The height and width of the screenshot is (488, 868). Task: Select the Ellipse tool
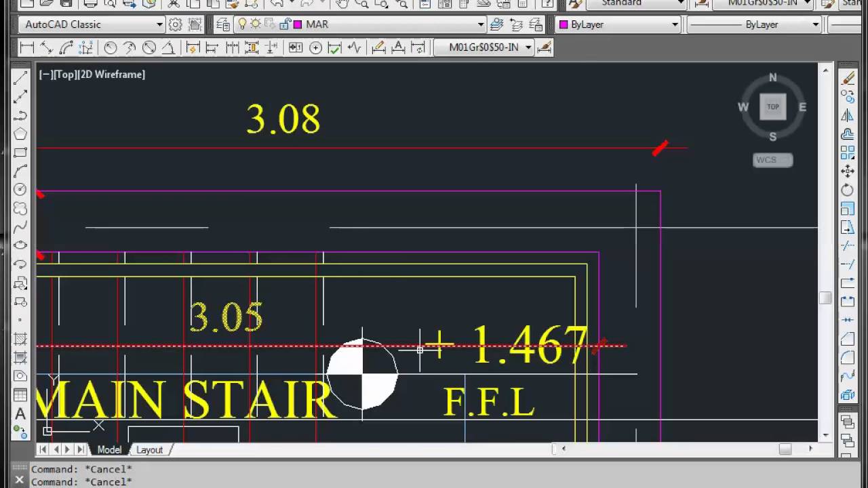[20, 245]
